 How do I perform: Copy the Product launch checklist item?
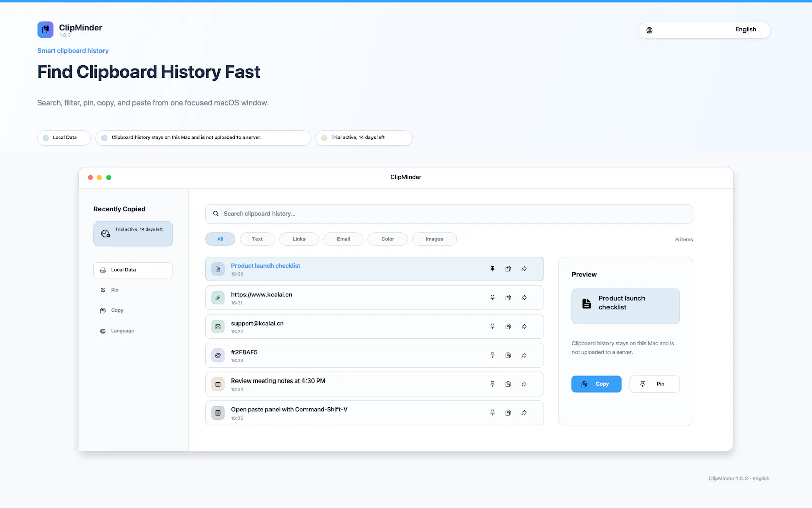click(508, 269)
